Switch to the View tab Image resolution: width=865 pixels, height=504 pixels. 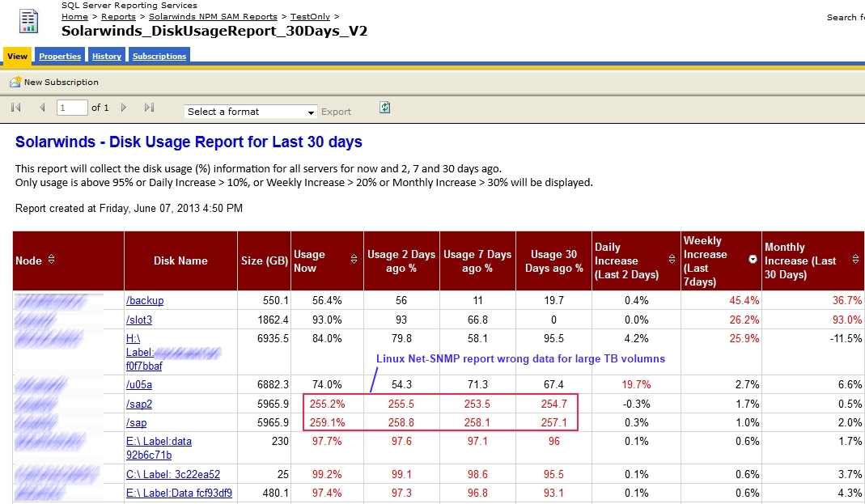[x=18, y=57]
